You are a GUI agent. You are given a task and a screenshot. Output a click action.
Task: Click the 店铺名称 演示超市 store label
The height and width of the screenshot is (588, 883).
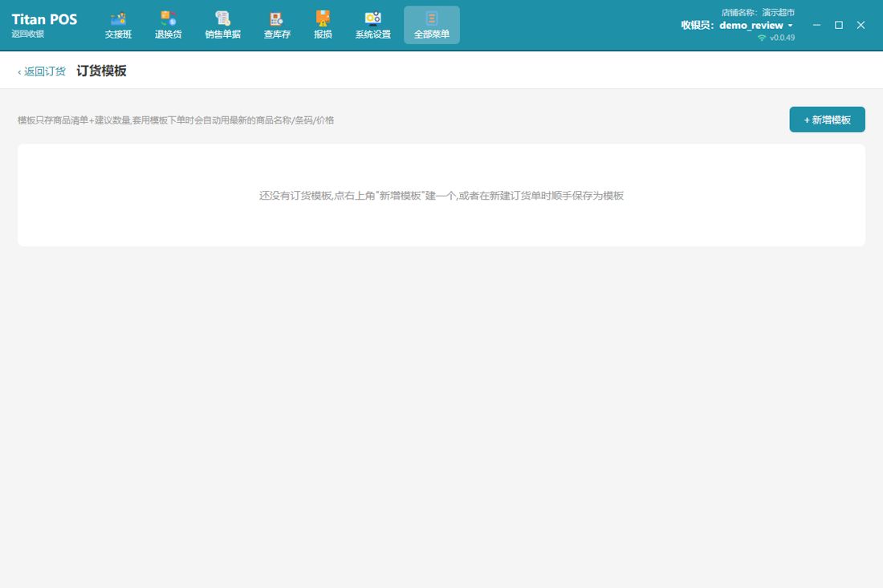click(758, 12)
